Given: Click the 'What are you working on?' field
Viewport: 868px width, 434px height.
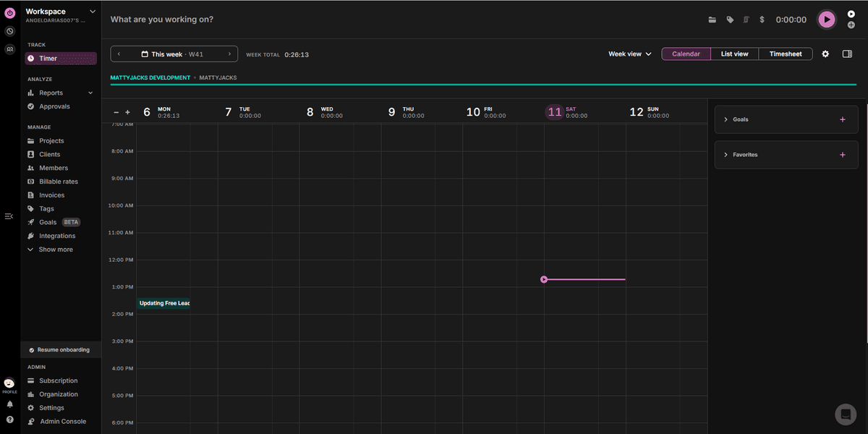Looking at the screenshot, I should (161, 19).
